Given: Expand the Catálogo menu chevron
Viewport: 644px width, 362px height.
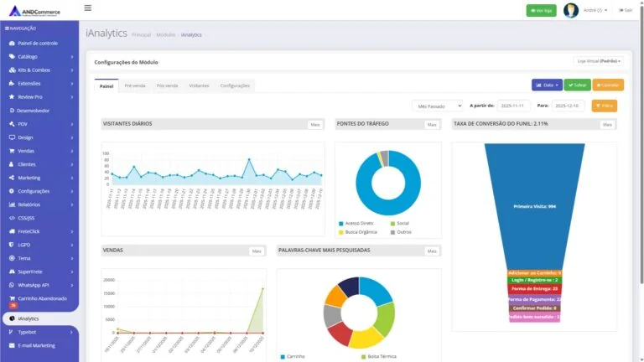Looking at the screenshot, I should (x=72, y=57).
